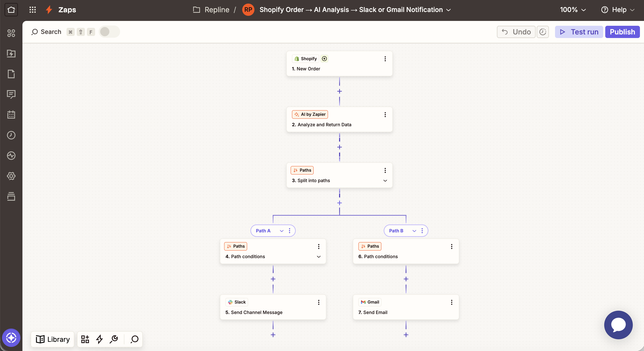Image resolution: width=644 pixels, height=351 pixels.
Task: Click the instant trigger badge on Shopify step
Action: (x=324, y=59)
